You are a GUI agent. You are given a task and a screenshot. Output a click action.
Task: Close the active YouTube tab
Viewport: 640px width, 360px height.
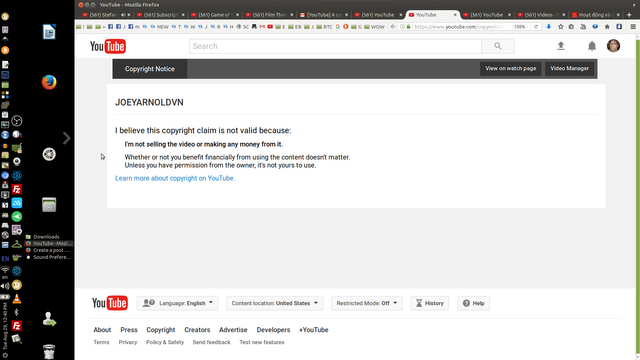pos(455,15)
